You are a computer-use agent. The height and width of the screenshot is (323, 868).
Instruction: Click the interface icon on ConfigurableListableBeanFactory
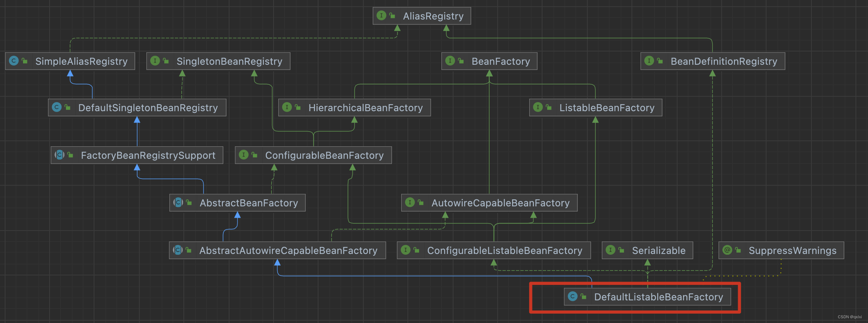coord(406,250)
